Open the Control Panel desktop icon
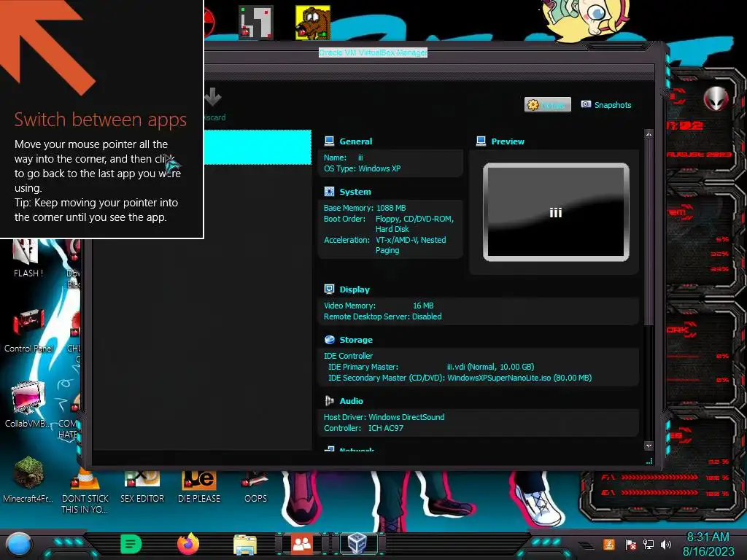Viewport: 747px width, 560px height. point(28,331)
